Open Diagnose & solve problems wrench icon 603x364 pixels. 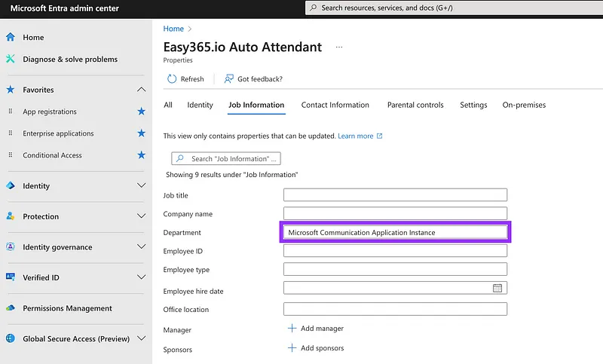click(11, 59)
